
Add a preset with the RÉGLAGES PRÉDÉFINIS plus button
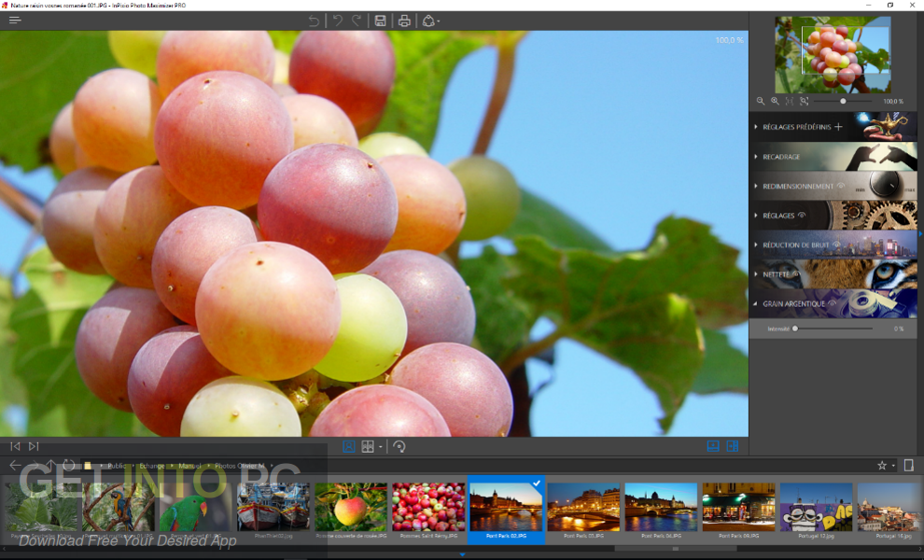click(838, 128)
